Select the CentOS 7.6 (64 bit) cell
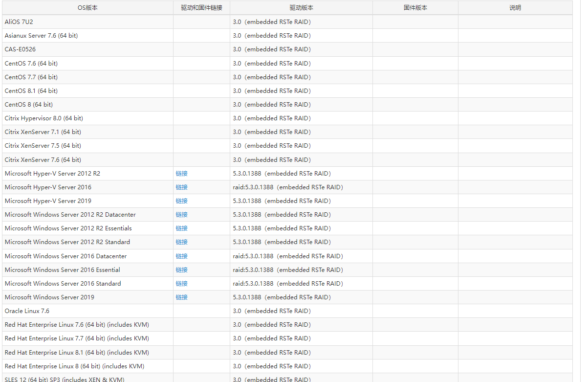The image size is (588, 382). click(87, 64)
